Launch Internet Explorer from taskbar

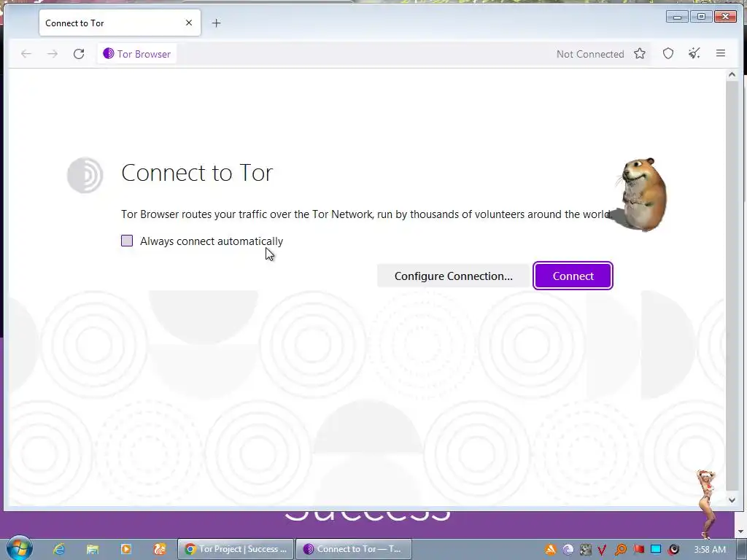(59, 549)
